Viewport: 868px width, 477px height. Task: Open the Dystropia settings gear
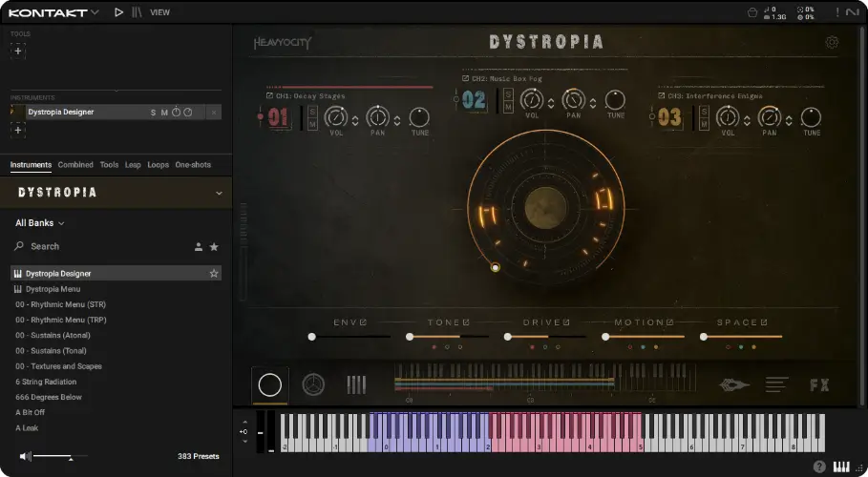click(x=832, y=42)
